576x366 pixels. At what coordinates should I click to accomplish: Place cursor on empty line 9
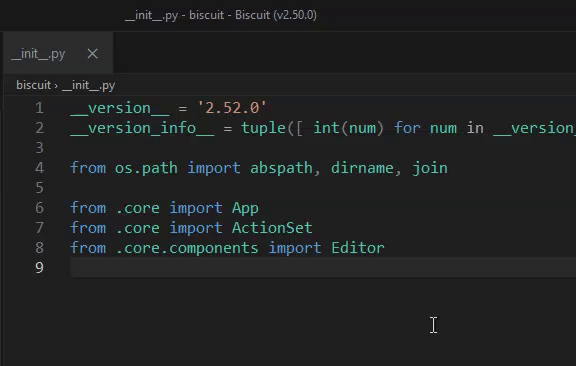(323, 268)
